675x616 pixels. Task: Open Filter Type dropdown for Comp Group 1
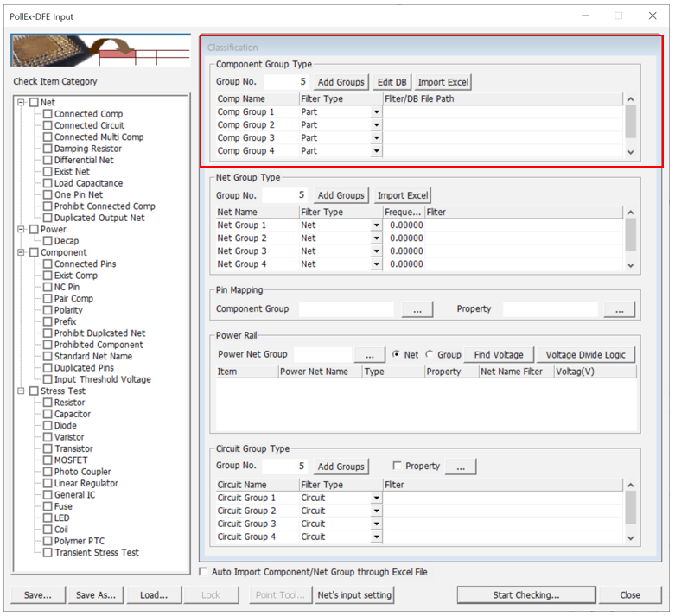(x=376, y=112)
